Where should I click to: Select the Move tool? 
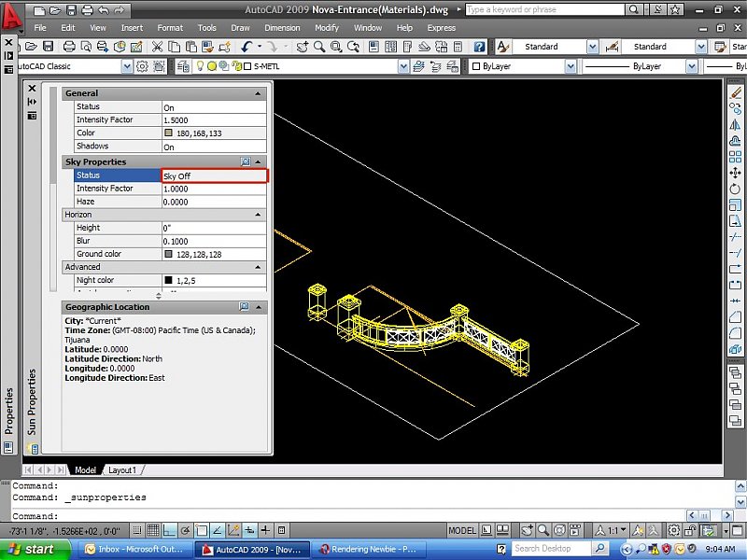tap(735, 173)
